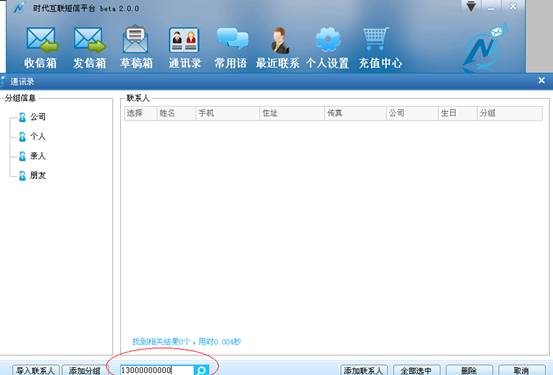Screen dimensions: 553x375
Task: Select the 公司 group
Action: click(32, 117)
